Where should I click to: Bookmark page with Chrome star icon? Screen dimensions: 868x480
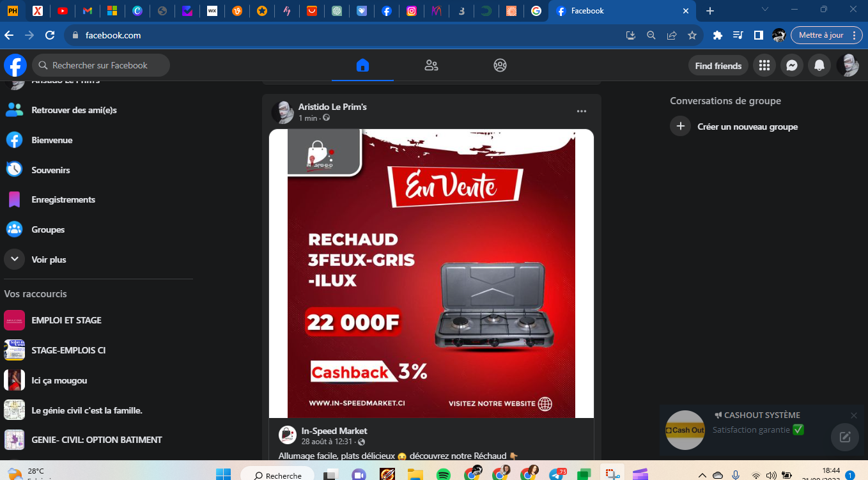[692, 35]
